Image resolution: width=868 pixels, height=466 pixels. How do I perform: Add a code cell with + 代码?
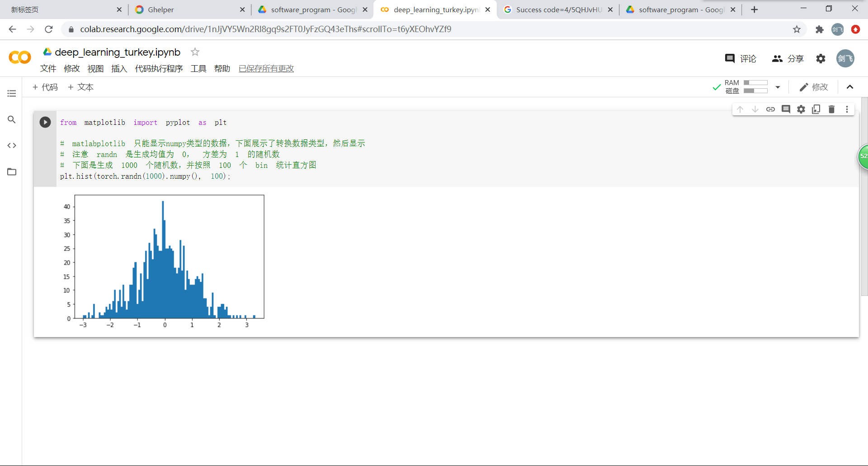tap(45, 87)
